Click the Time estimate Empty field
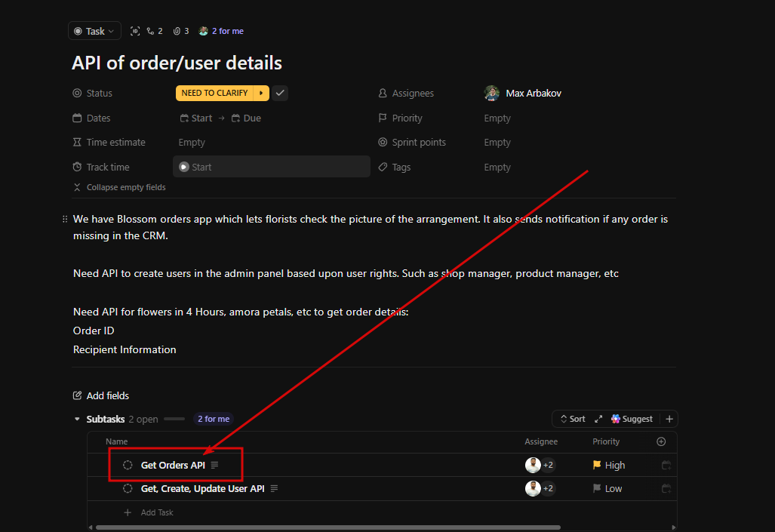The width and height of the screenshot is (775, 532). (192, 143)
